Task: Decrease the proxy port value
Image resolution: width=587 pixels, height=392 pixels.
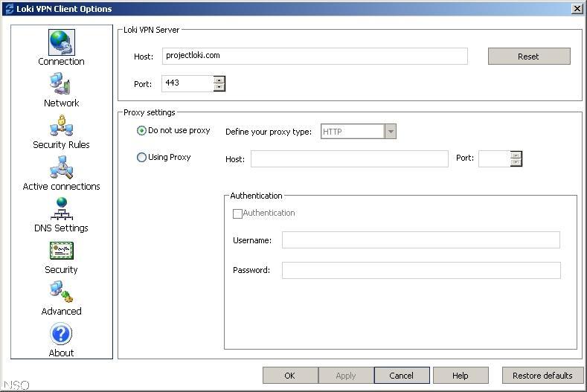Action: click(x=516, y=162)
